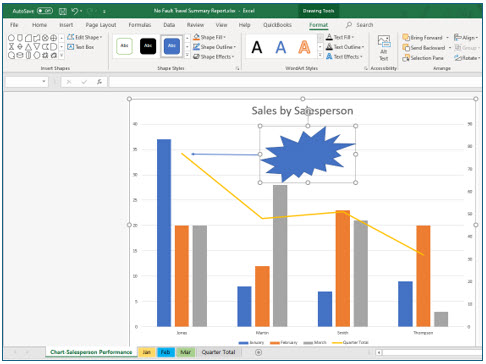Viewport: 486px width, 364px height.
Task: Select the inverted triangle merge shape
Action: pos(37,47)
